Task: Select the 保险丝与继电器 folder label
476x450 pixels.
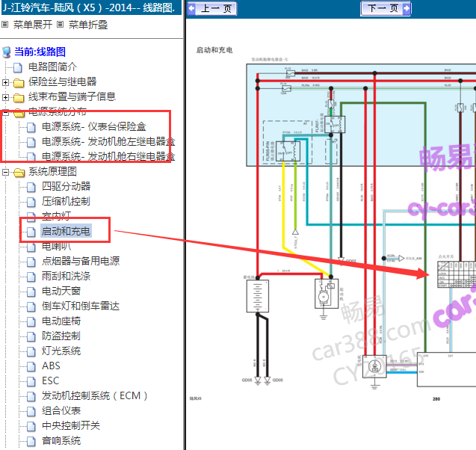Action: click(62, 81)
